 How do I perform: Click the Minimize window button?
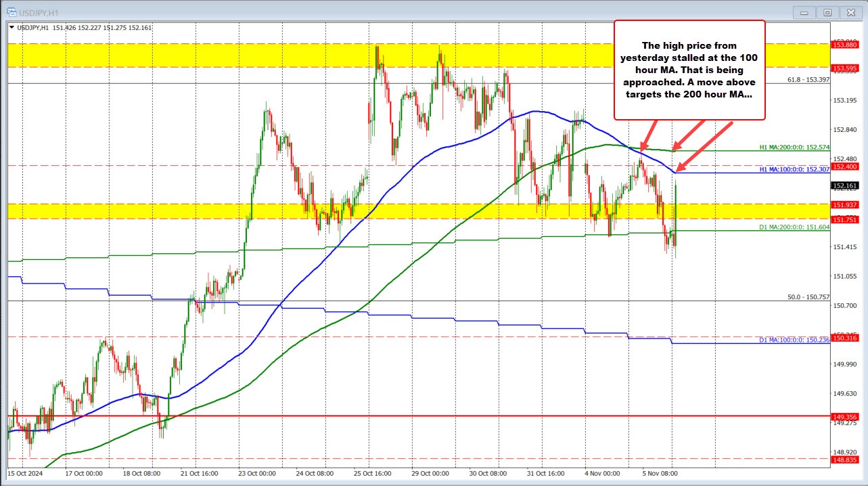coord(804,12)
